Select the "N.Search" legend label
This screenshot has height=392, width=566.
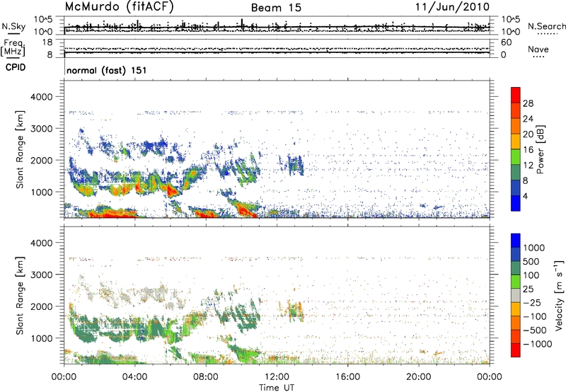[x=547, y=26]
